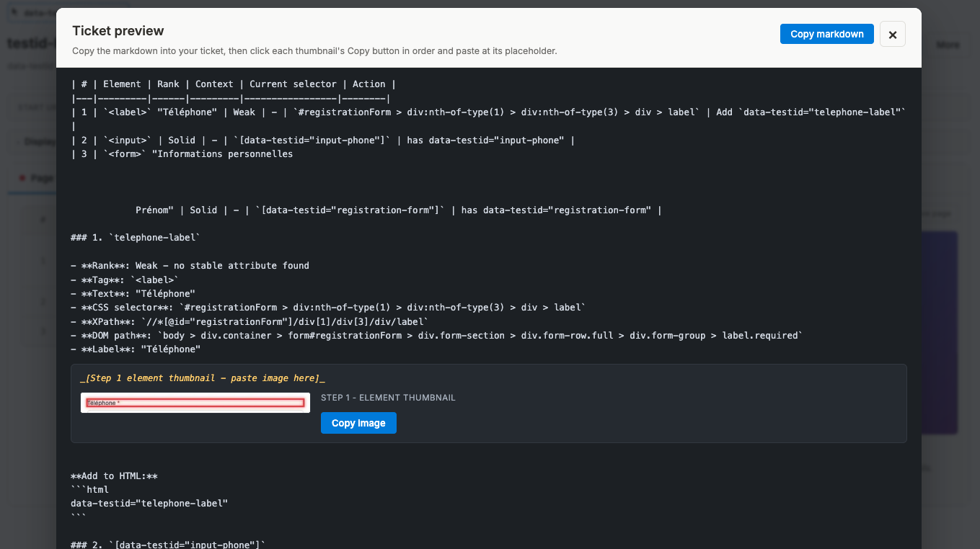
Task: Click the heading '### 2. [data-testid="input-phone"]'
Action: 168,545
